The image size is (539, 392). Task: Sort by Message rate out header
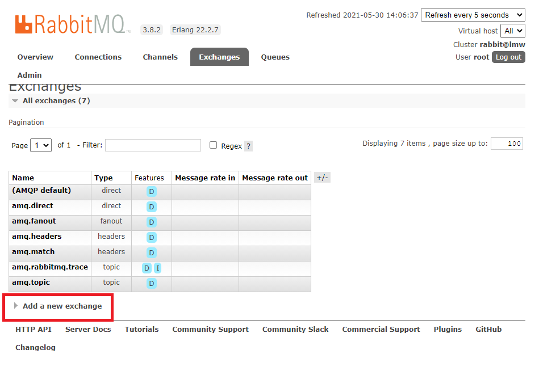[275, 178]
